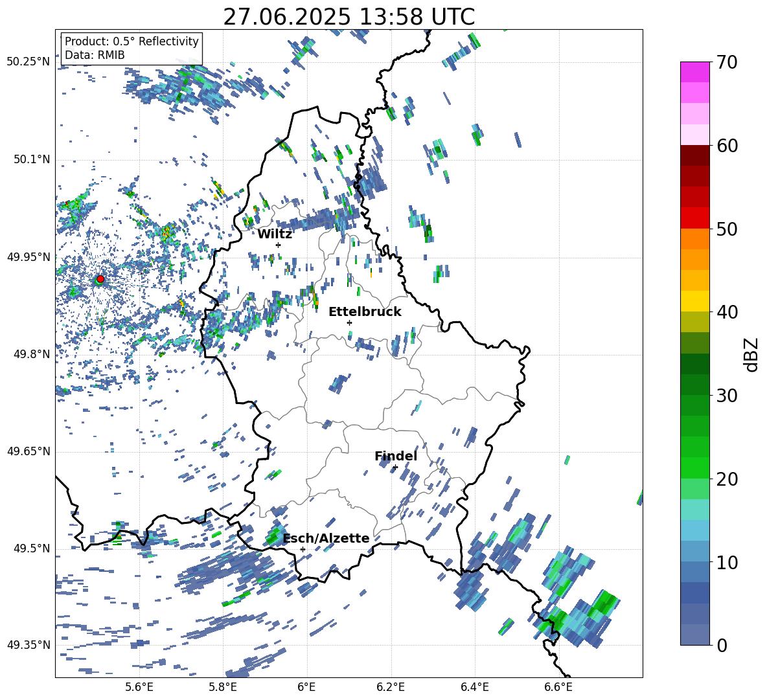Click the colorbar tick label 70
767x700 pixels.
(x=727, y=62)
